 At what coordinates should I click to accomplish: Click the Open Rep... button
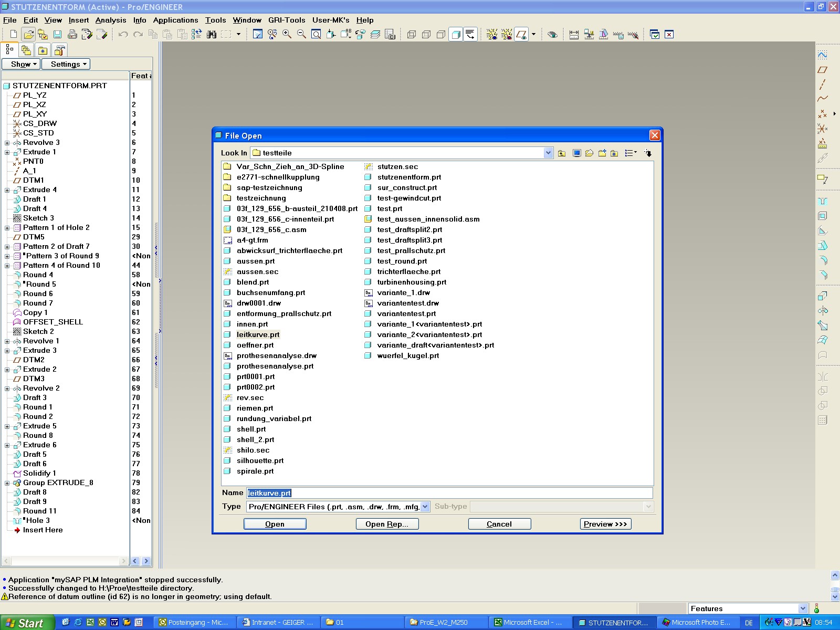coord(387,524)
